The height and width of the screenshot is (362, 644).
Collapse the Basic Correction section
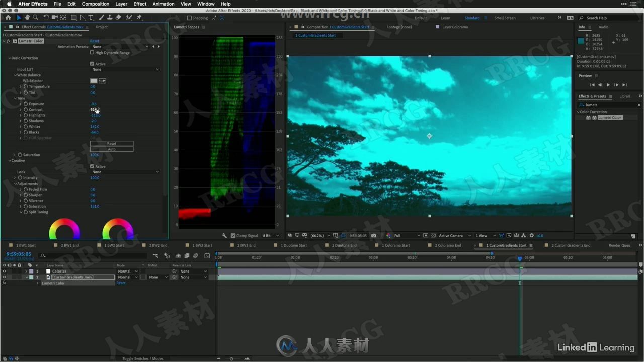(10, 58)
